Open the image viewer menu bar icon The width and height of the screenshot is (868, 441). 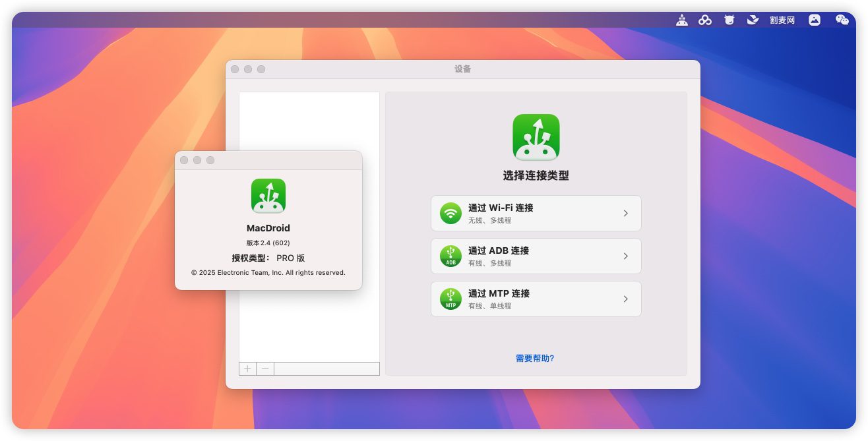[x=815, y=20]
